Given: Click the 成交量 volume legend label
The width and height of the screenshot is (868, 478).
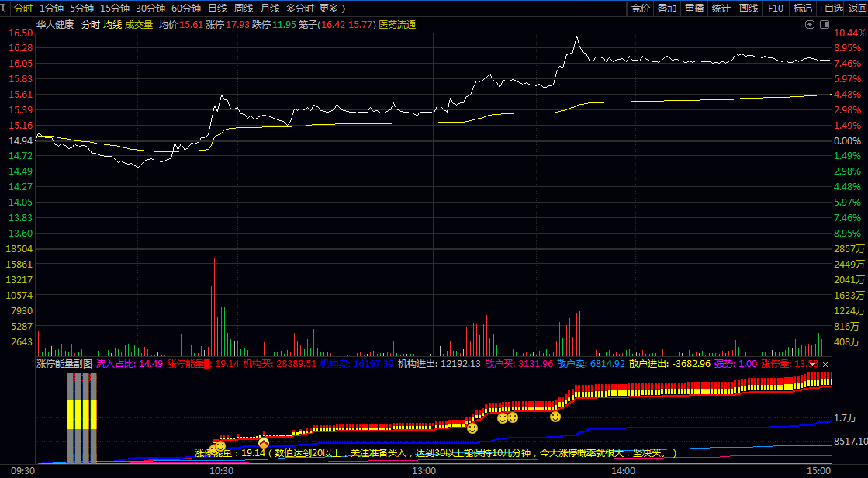Looking at the screenshot, I should [139, 24].
